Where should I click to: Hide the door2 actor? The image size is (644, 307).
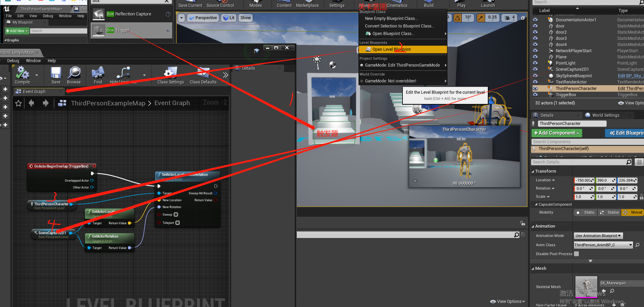click(535, 32)
